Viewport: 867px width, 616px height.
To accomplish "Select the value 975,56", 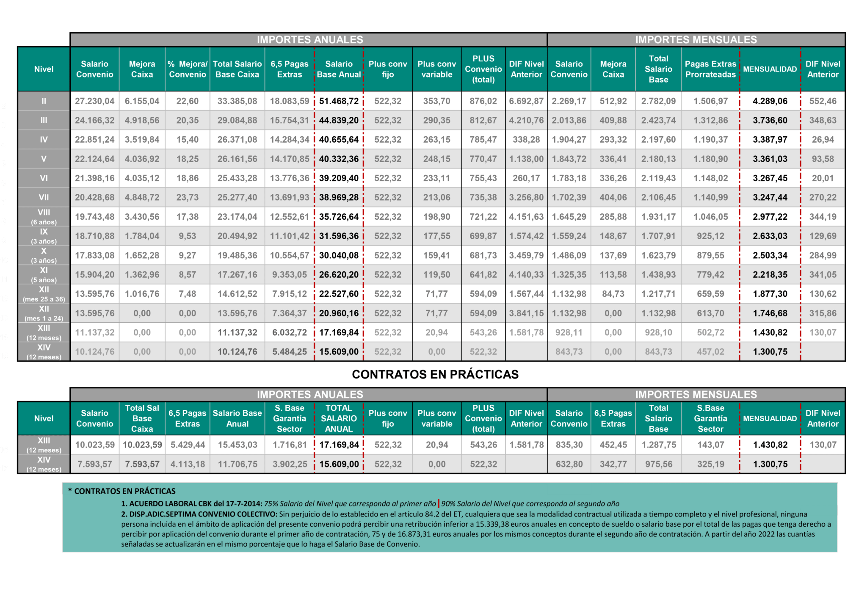I will tap(659, 464).
